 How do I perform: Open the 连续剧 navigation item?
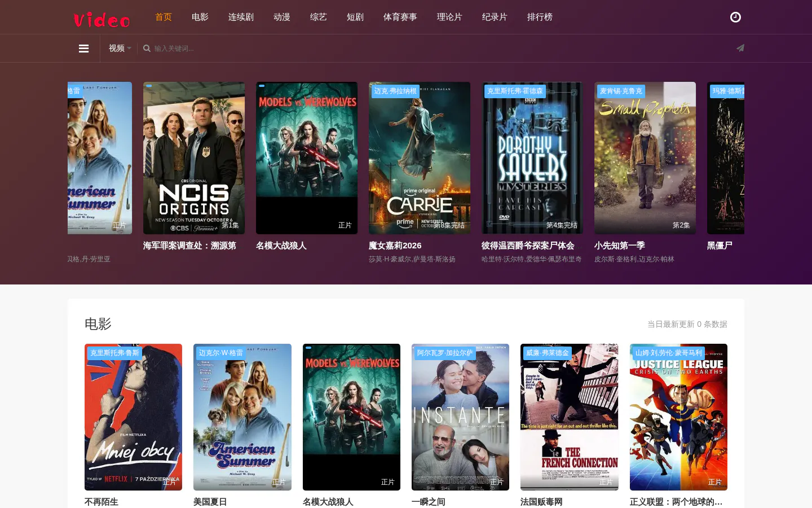click(241, 17)
